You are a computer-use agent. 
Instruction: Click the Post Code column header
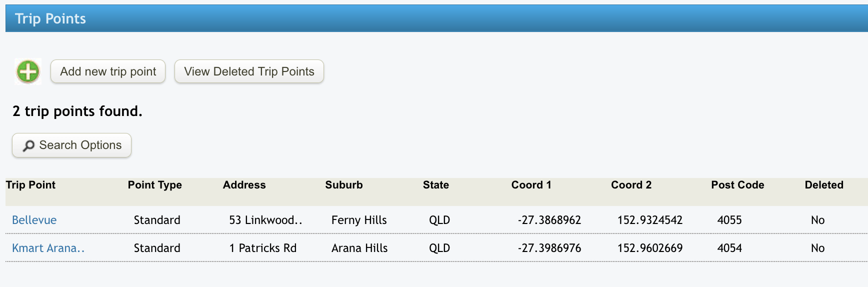pos(737,185)
